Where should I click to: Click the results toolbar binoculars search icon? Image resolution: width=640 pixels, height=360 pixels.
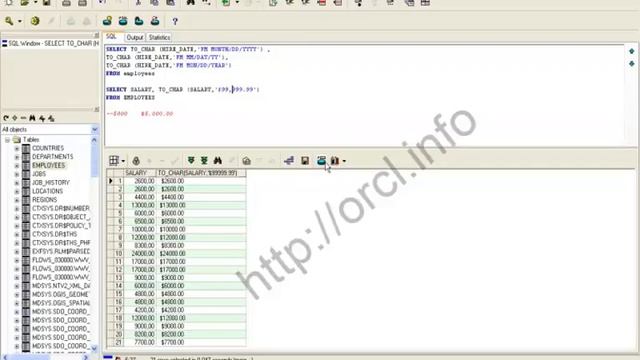(218, 160)
